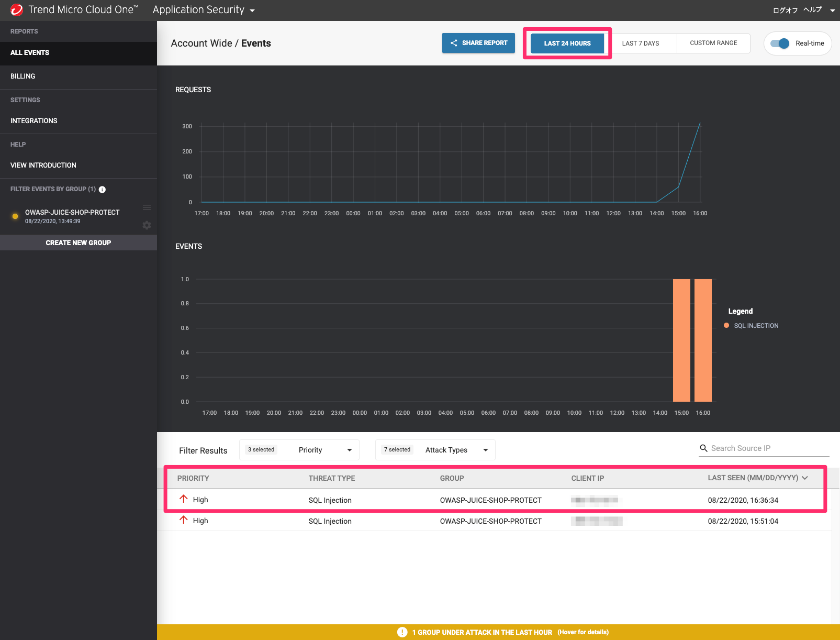Click the share icon on SHARE REPORT button
The width and height of the screenshot is (840, 640).
click(x=454, y=43)
